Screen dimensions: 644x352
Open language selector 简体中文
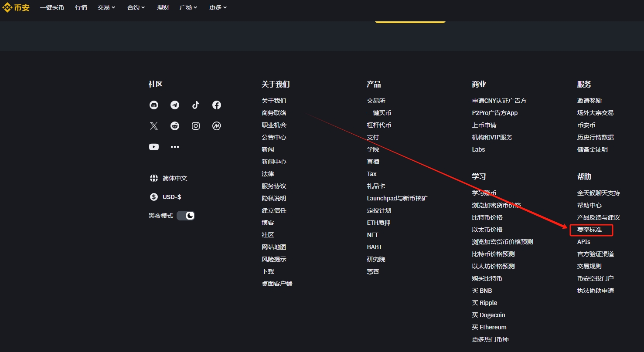175,178
